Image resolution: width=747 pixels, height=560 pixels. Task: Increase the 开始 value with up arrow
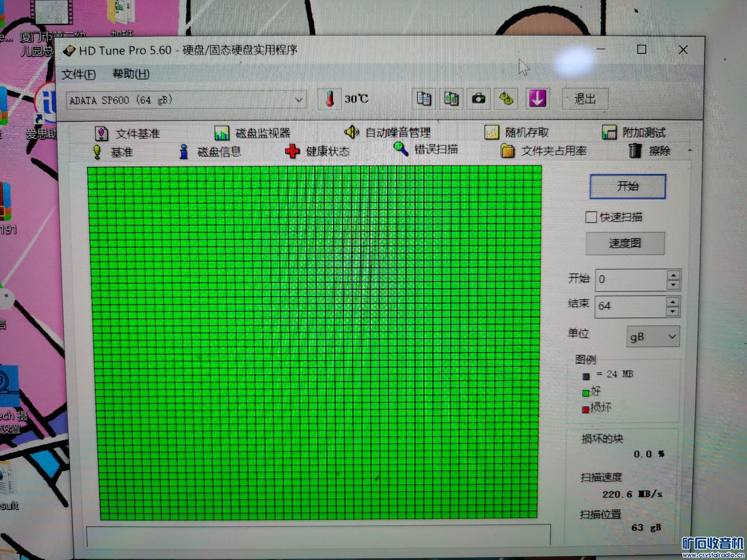point(673,275)
